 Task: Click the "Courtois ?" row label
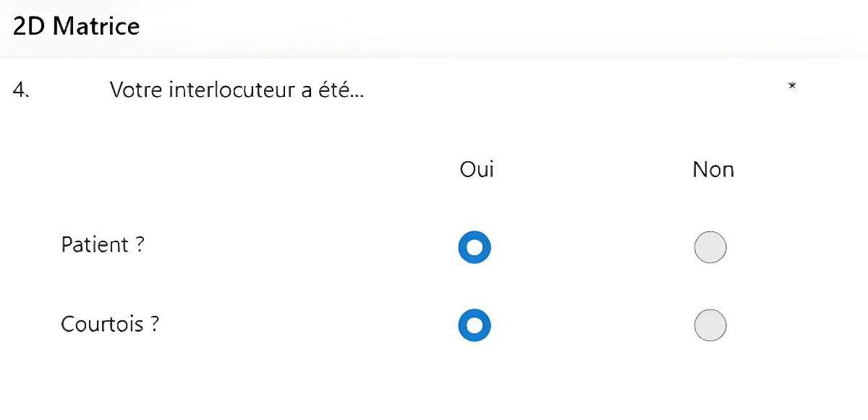110,324
